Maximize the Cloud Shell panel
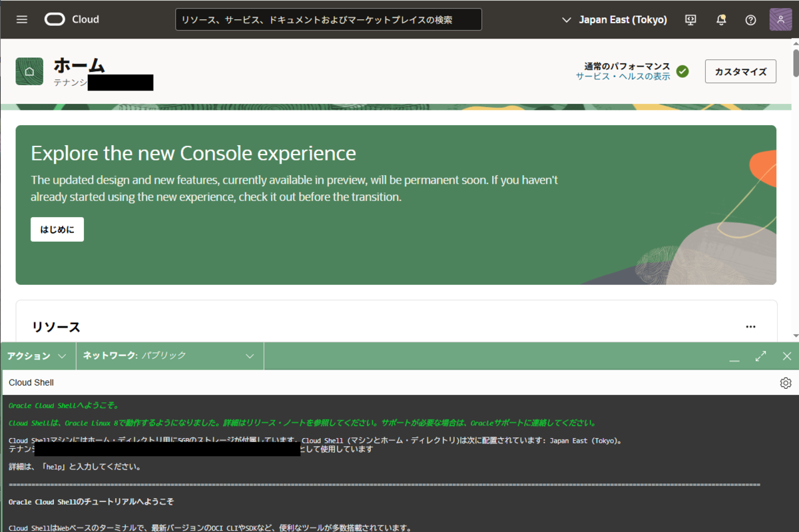799x532 pixels. click(761, 356)
